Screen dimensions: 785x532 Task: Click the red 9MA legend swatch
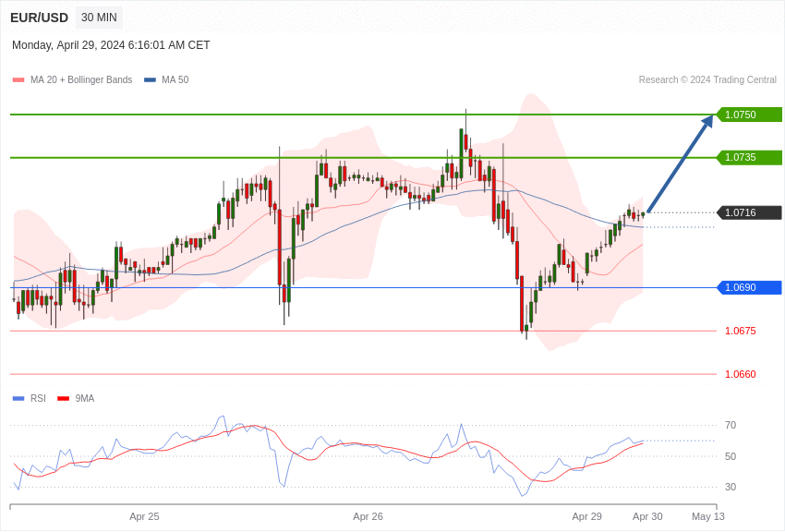63,399
